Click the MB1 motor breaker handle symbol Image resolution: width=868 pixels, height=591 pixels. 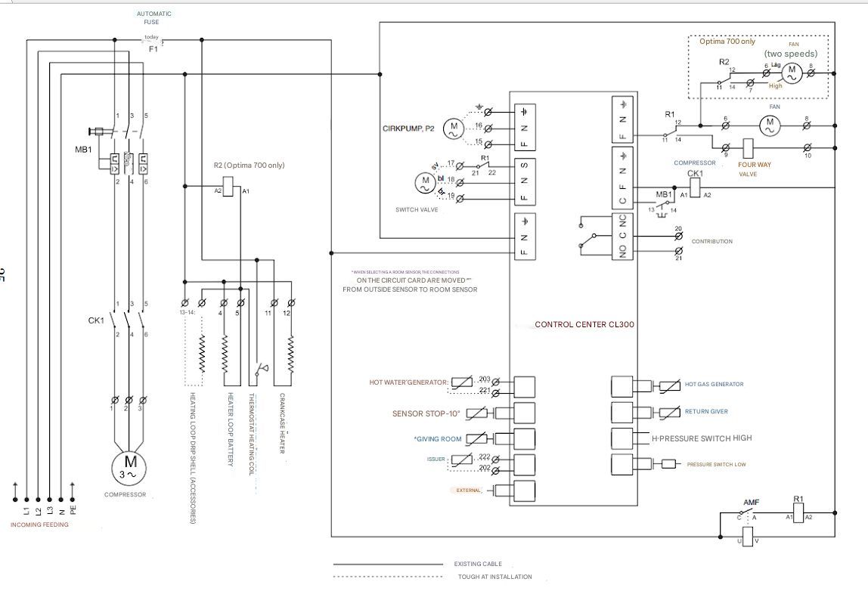click(98, 132)
